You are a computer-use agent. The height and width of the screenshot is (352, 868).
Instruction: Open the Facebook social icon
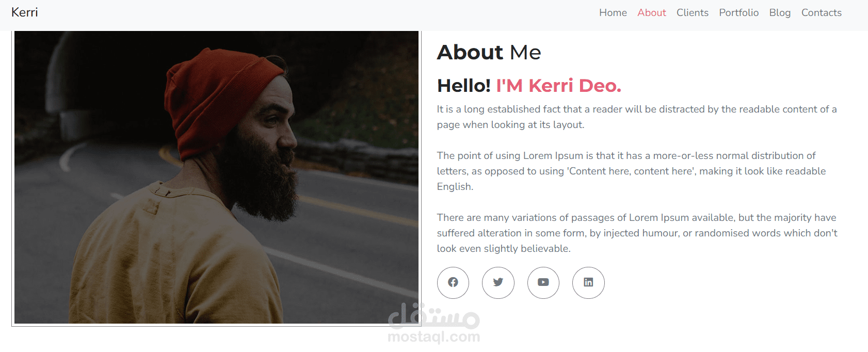pyautogui.click(x=453, y=282)
